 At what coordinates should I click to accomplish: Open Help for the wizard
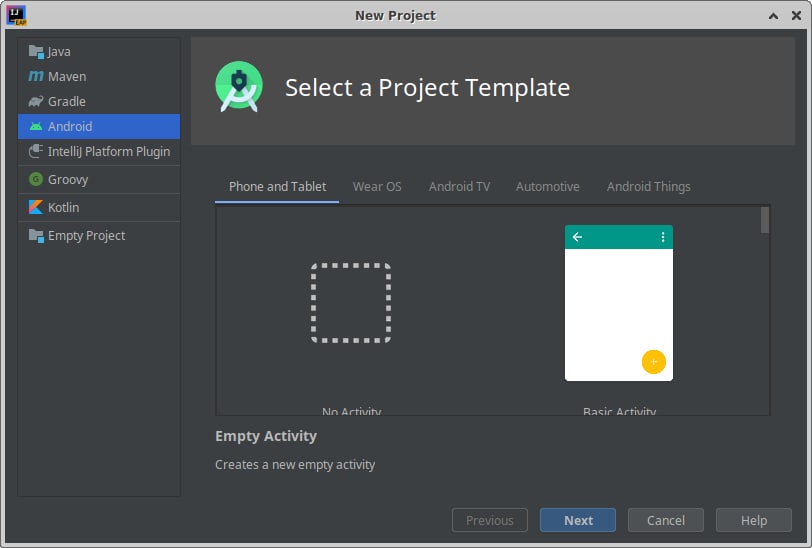754,520
